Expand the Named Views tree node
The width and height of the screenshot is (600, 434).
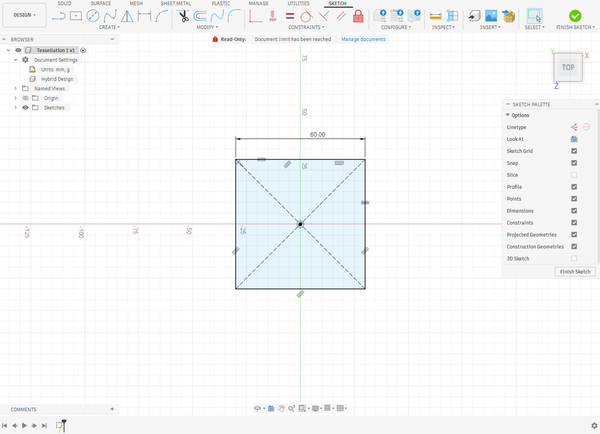coord(15,88)
